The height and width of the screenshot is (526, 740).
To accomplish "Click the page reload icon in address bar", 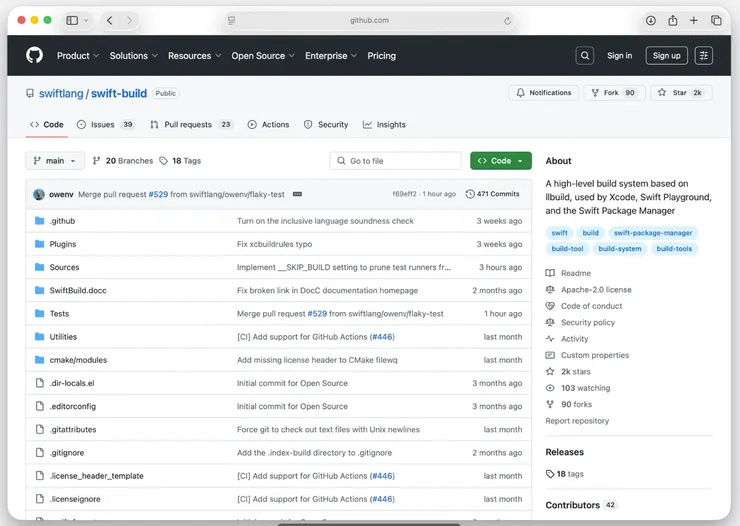I will click(507, 20).
